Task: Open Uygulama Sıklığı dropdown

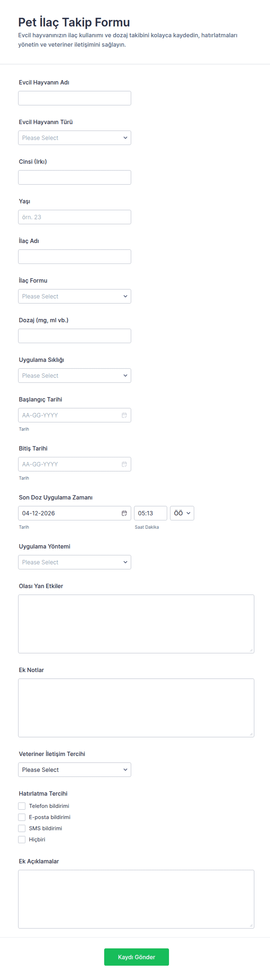Action: (x=75, y=375)
